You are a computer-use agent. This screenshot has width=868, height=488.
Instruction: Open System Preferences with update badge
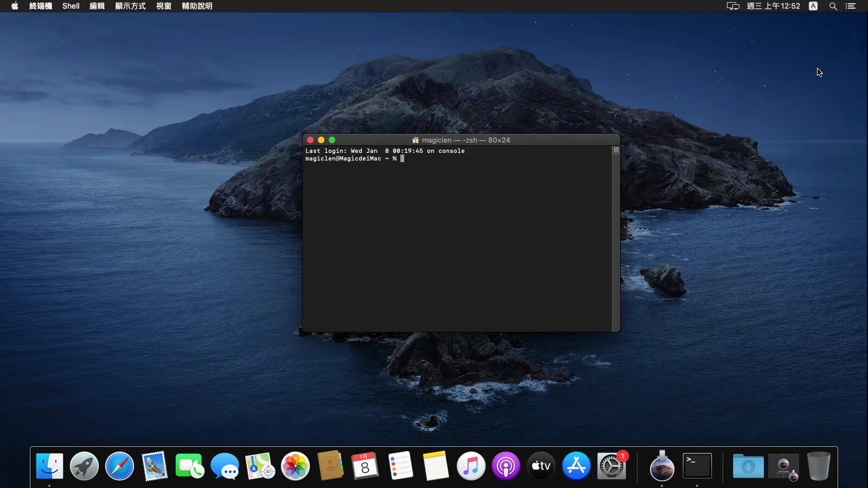click(x=611, y=466)
